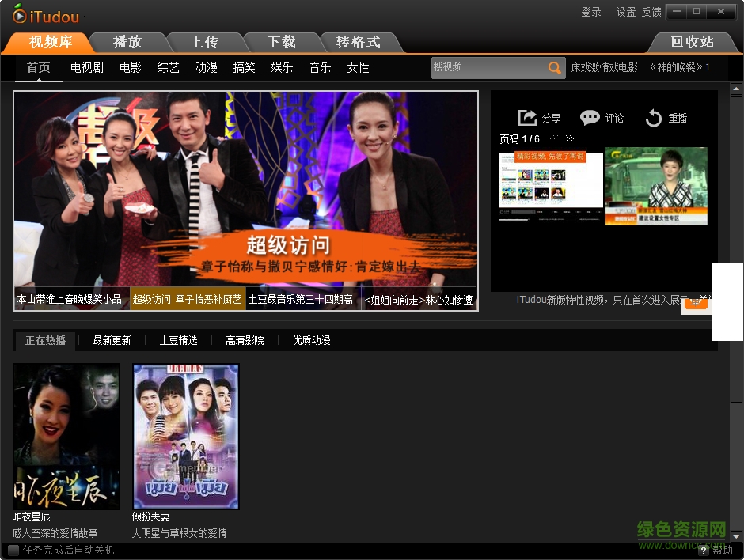The width and height of the screenshot is (744, 560).
Task: Switch to the 下载 download tab
Action: (282, 42)
